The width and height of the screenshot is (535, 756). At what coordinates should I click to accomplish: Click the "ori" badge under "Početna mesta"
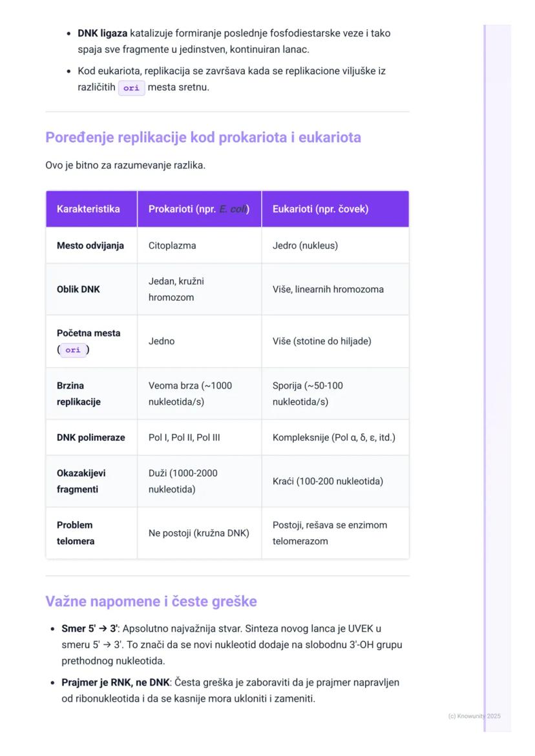73,350
